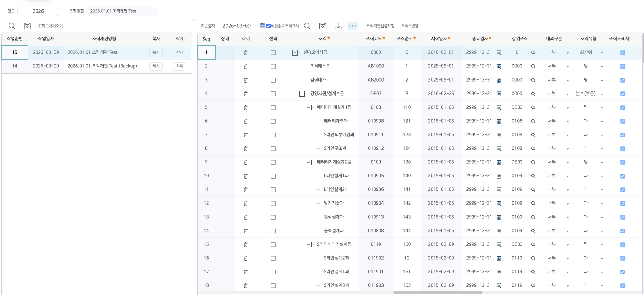Open end date calendar for S라인설계2과 row
Screen dimensions: 644x295
click(499, 258)
